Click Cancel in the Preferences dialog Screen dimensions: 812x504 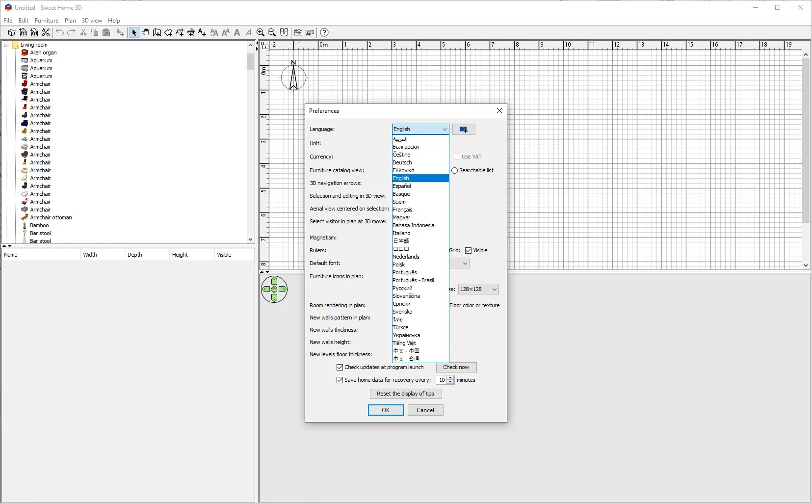coord(425,410)
